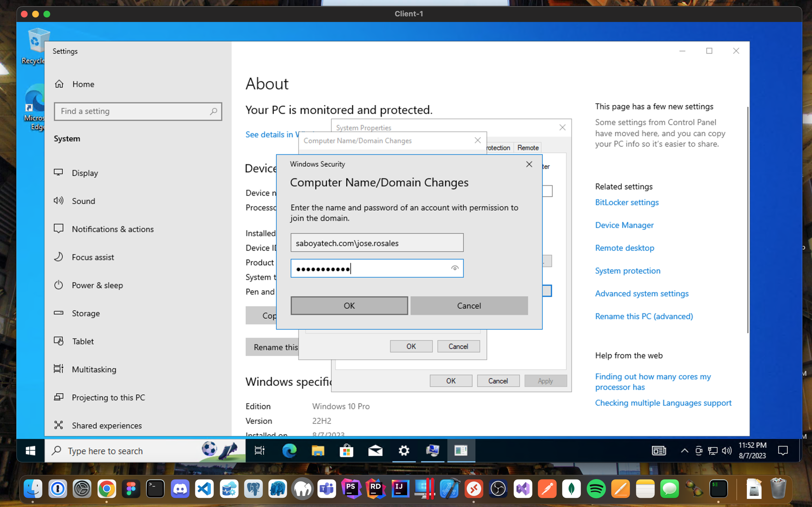
Task: Open File Explorer from the taskbar
Action: pyautogui.click(x=317, y=451)
